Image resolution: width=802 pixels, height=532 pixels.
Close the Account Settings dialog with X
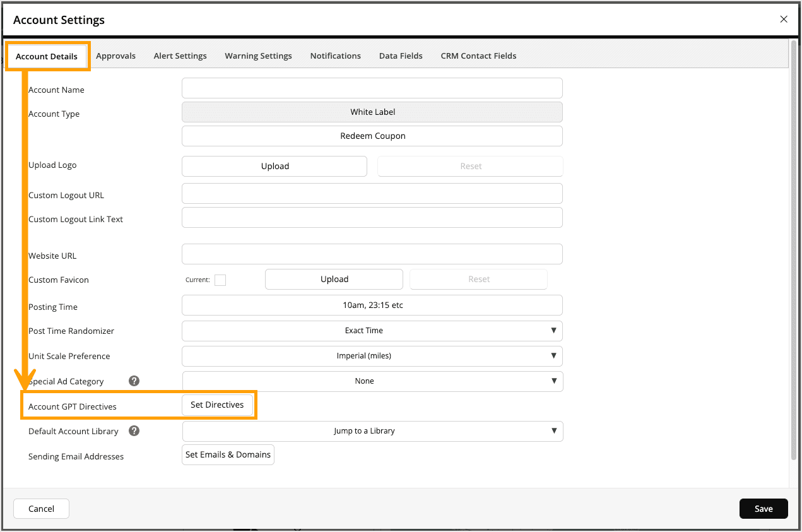(784, 20)
